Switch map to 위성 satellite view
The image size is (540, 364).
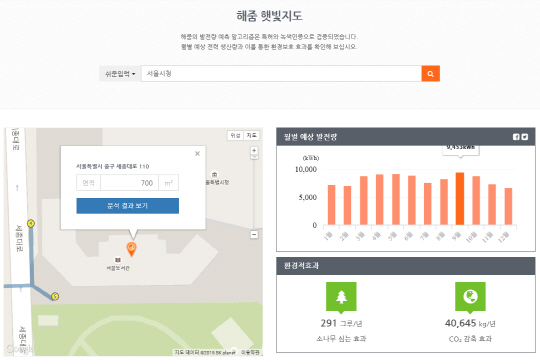(x=235, y=135)
